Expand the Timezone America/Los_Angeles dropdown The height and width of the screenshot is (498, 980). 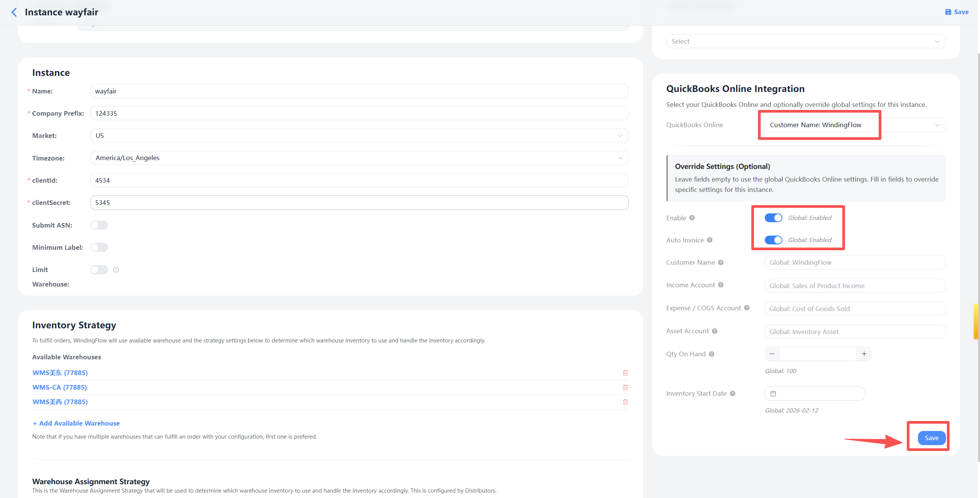pyautogui.click(x=359, y=158)
